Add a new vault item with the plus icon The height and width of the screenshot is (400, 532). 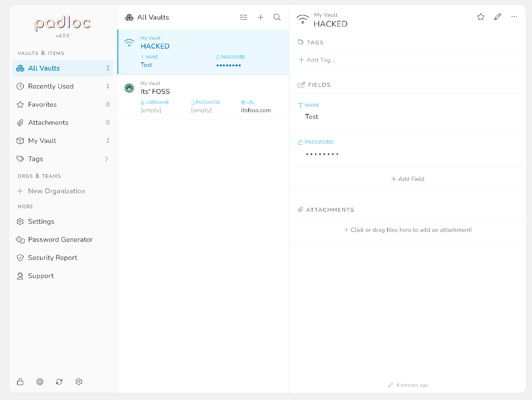pos(261,17)
